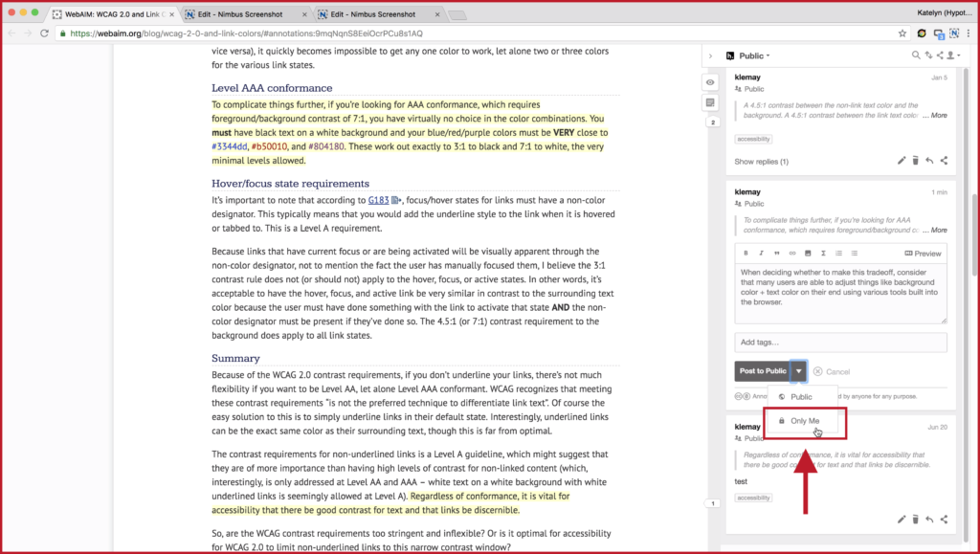Click the sort annotations arrows icon
The image size is (980, 554).
click(928, 55)
